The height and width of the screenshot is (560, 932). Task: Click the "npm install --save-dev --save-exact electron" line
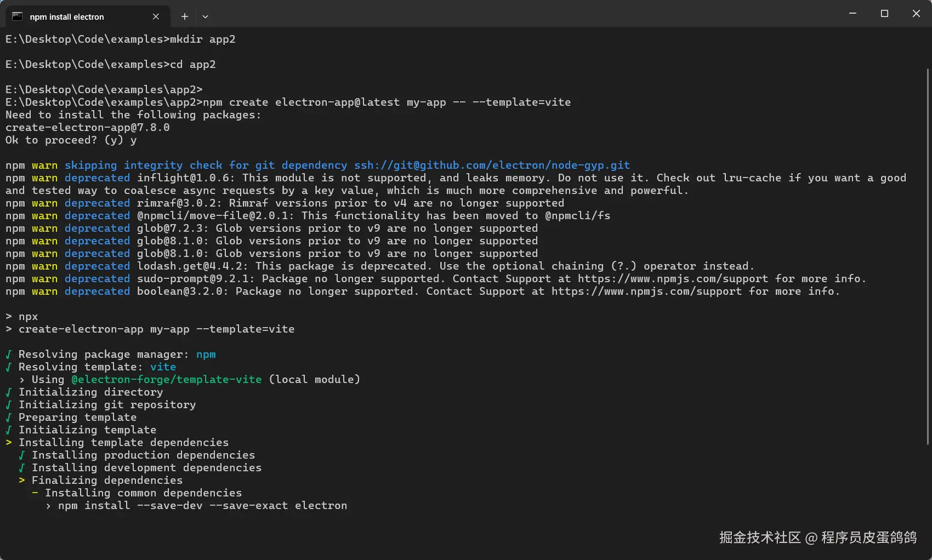pos(202,506)
